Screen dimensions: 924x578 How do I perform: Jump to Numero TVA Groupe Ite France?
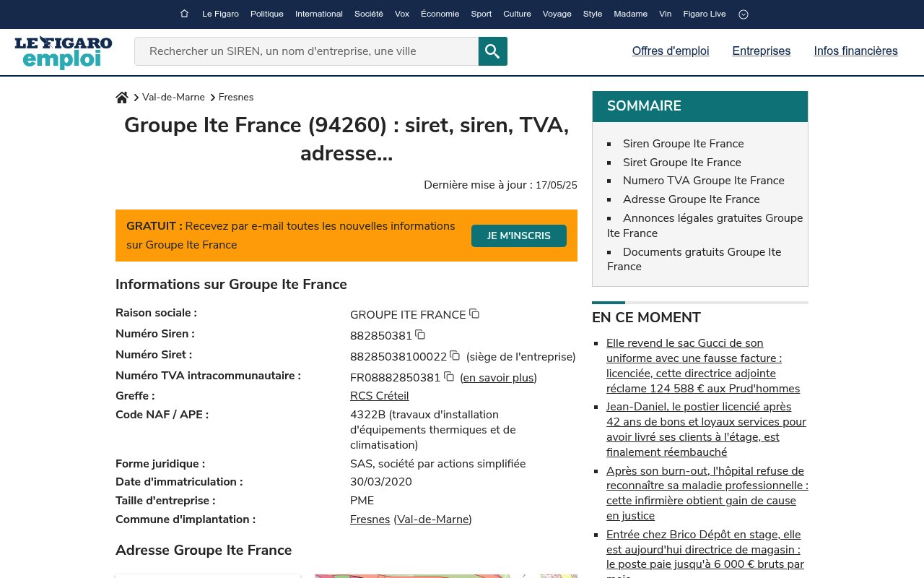(x=704, y=181)
